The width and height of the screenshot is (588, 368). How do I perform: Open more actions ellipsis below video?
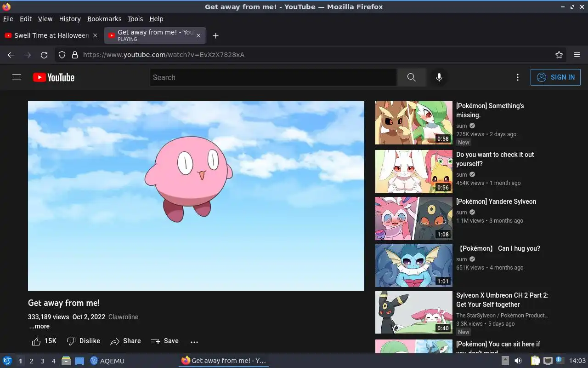click(x=194, y=341)
